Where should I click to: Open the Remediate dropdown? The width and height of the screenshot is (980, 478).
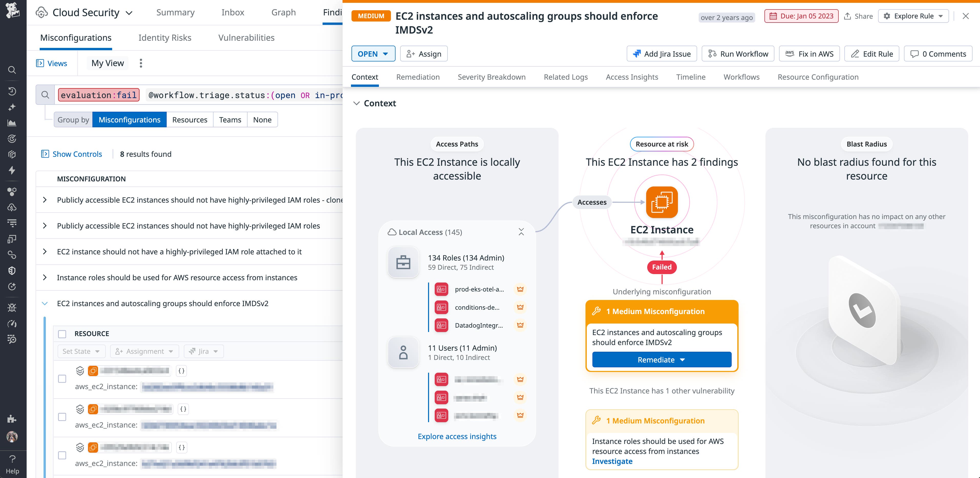click(661, 359)
